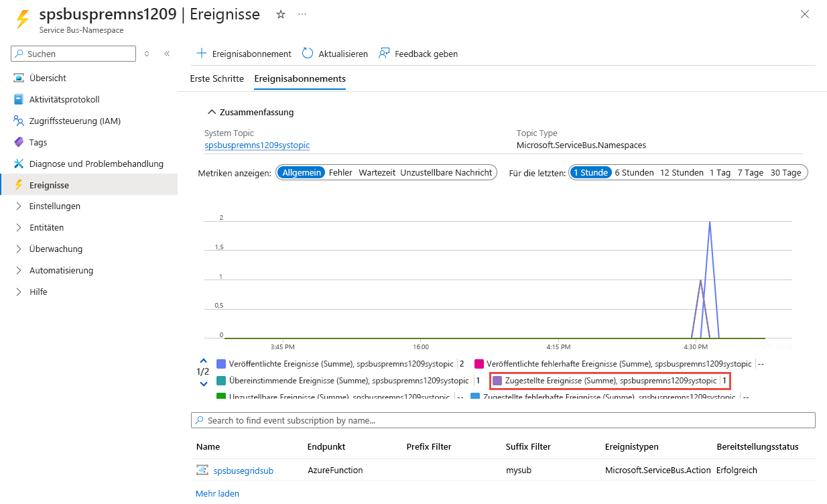Click the Zugriffssteuerung (IAM) icon
This screenshot has width=827, height=504.
point(19,121)
